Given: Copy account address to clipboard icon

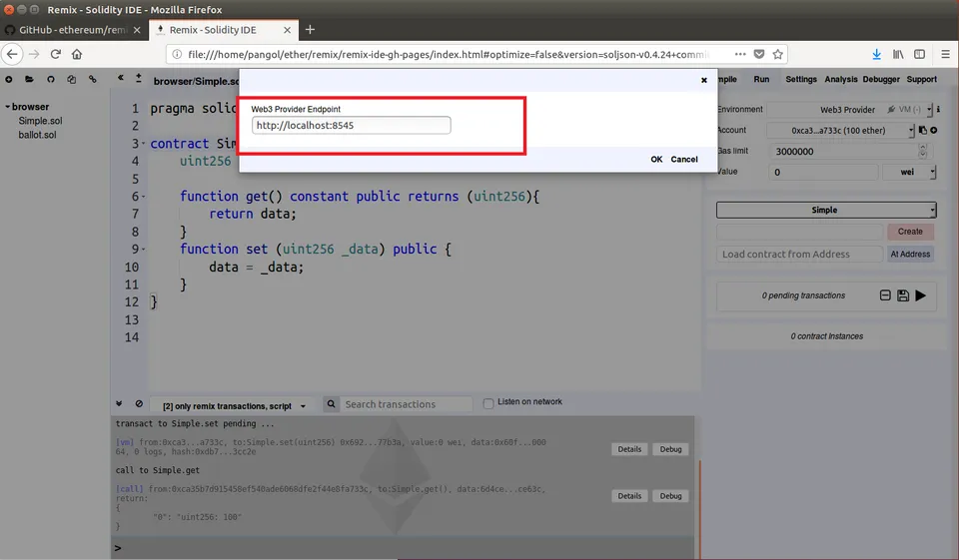Looking at the screenshot, I should (923, 130).
